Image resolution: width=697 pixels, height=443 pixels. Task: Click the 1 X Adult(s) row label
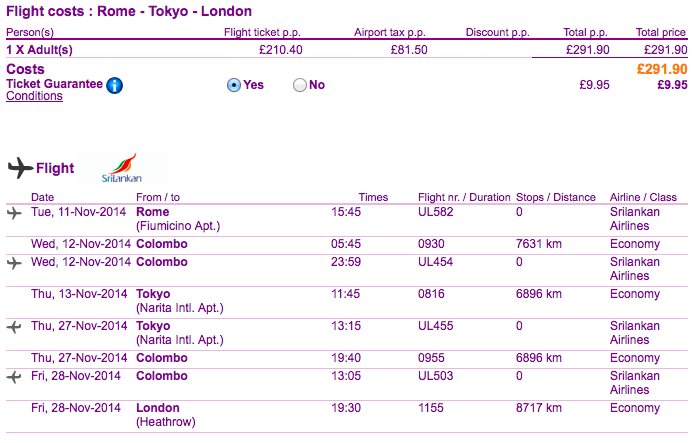pyautogui.click(x=39, y=50)
